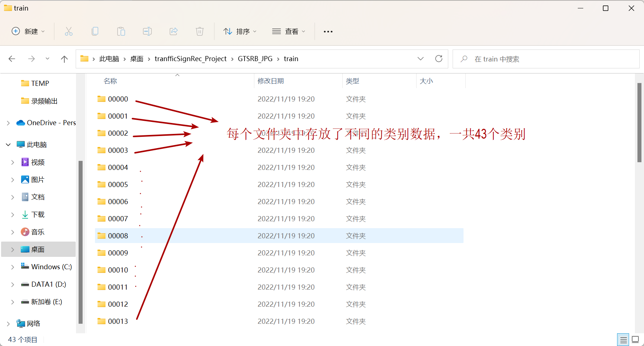Click the search magnifier icon
Screen dimensions: 644x346
coord(464,59)
